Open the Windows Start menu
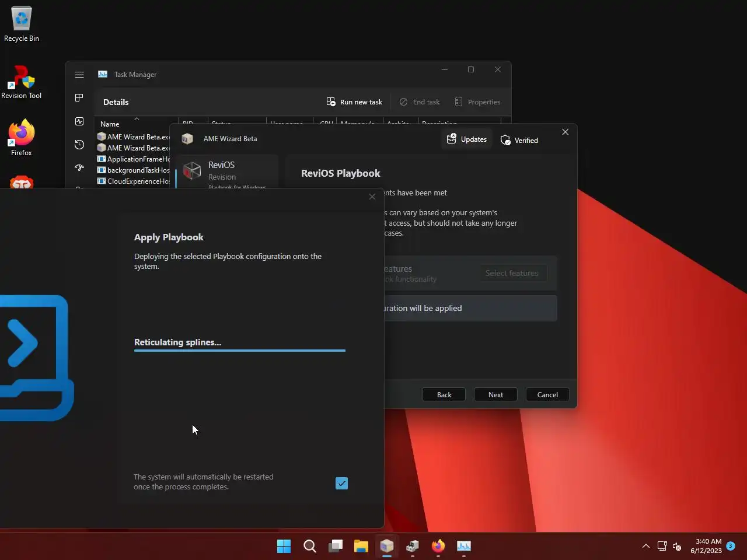The image size is (747, 560). coord(284,546)
